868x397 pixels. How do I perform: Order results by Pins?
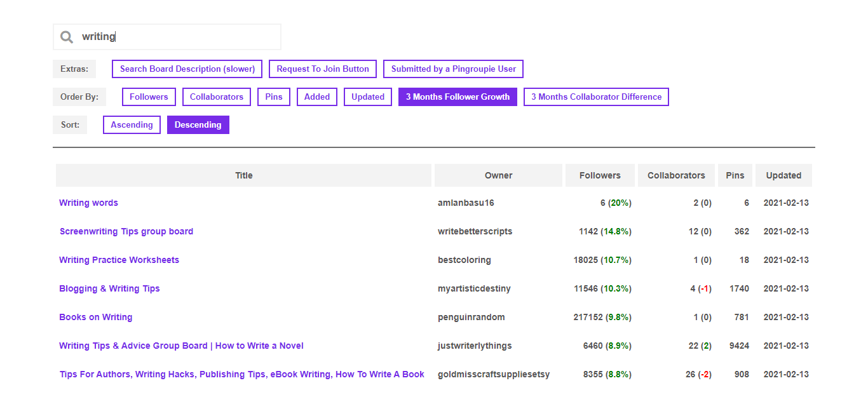click(x=274, y=97)
